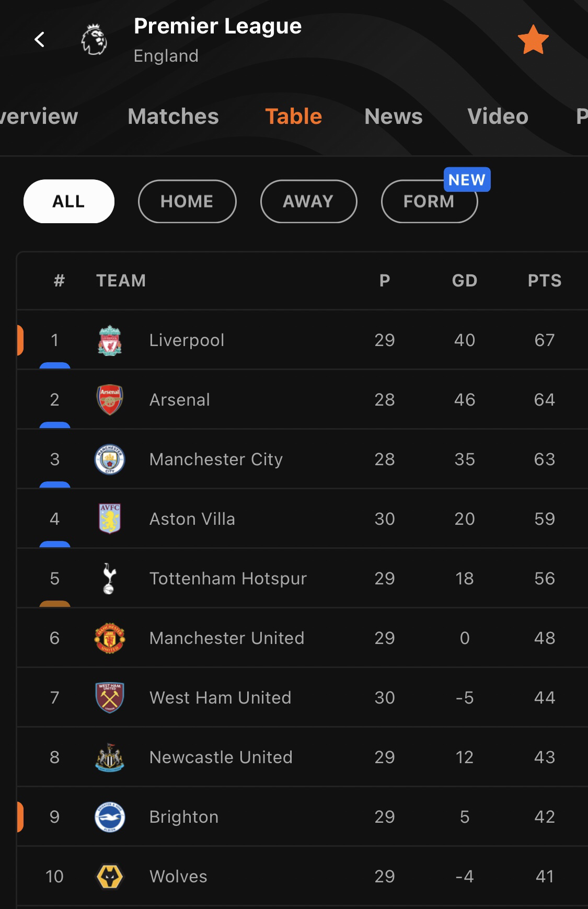588x909 pixels.
Task: Toggle the orange favorite star
Action: [x=533, y=40]
